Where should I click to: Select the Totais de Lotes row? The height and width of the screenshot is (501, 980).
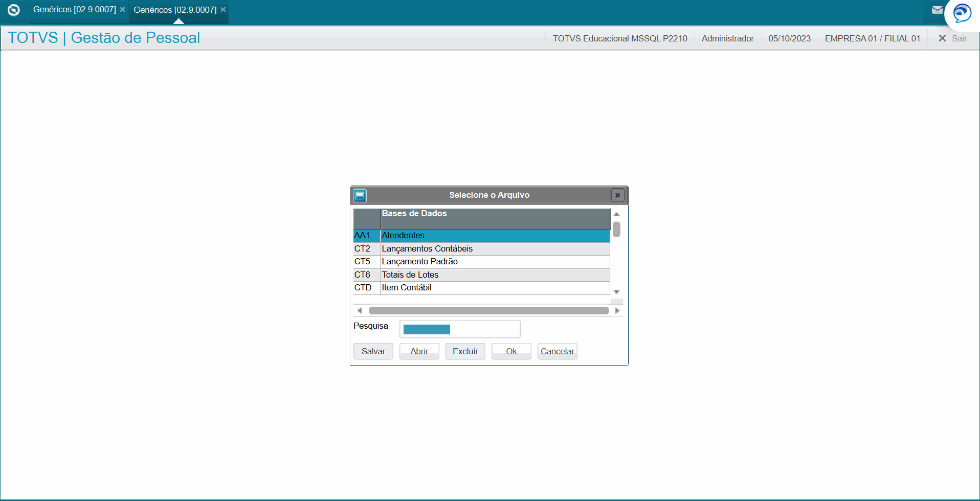click(481, 275)
